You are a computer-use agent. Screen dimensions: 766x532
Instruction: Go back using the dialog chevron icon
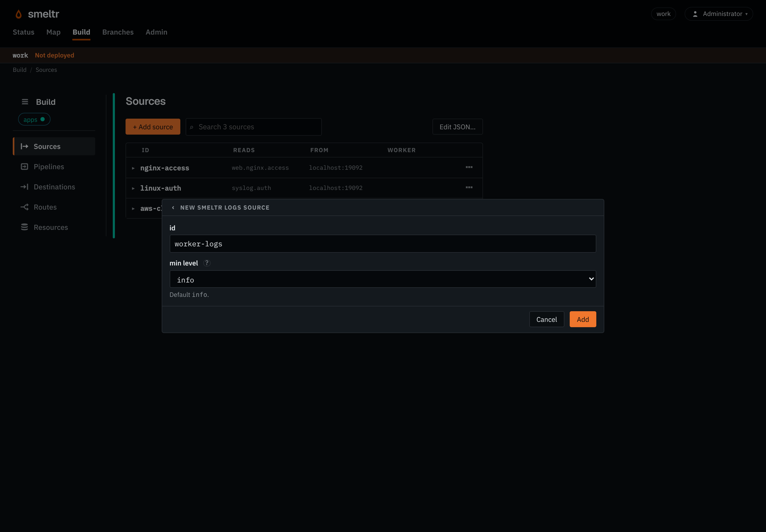(173, 208)
